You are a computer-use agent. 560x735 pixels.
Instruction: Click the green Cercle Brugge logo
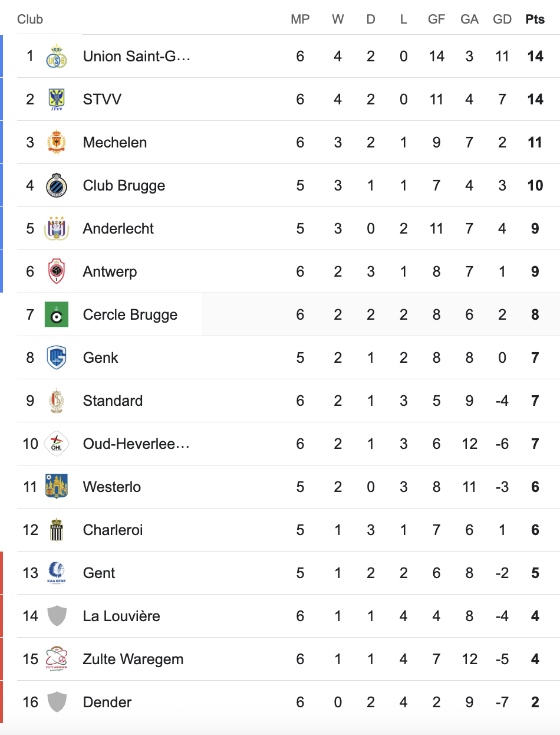tap(57, 314)
